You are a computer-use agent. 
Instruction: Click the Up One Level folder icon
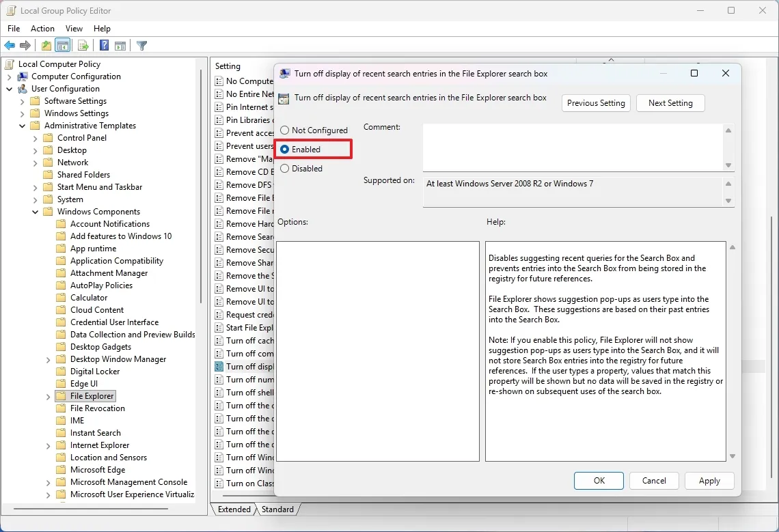[x=46, y=46]
